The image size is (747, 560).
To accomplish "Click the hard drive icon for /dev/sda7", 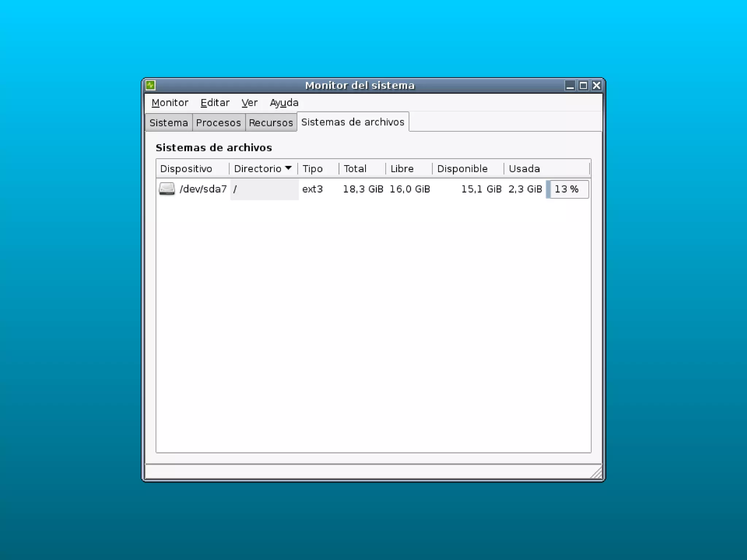I will tap(167, 189).
